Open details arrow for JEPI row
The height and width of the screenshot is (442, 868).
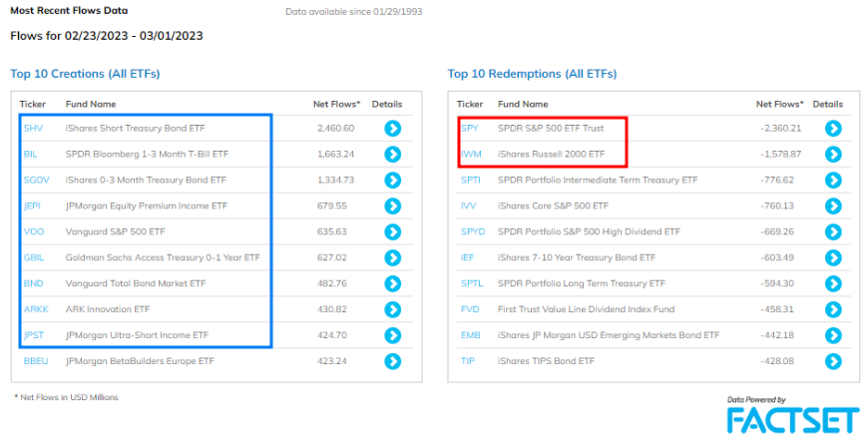click(392, 207)
